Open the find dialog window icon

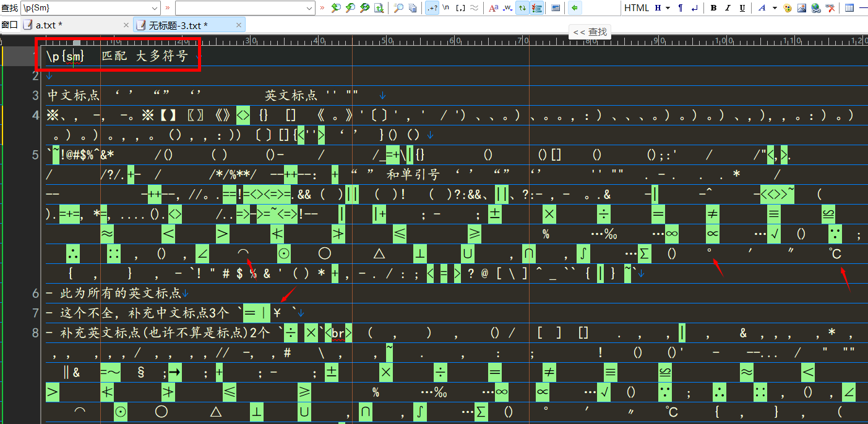[x=556, y=8]
